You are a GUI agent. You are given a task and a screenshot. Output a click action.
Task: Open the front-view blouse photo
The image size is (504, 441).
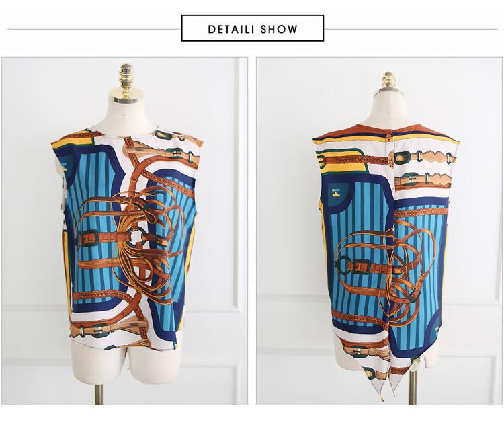coord(125,231)
